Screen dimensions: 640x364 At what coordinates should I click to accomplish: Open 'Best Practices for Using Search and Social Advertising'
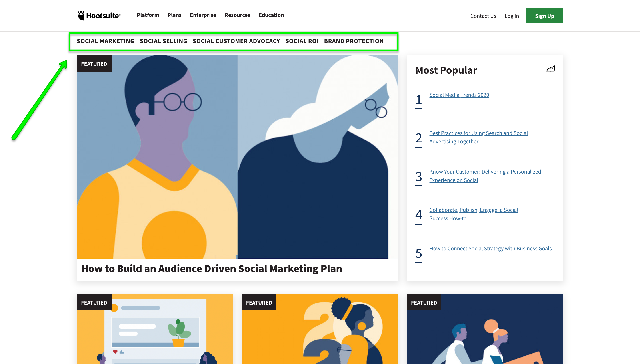(x=479, y=137)
